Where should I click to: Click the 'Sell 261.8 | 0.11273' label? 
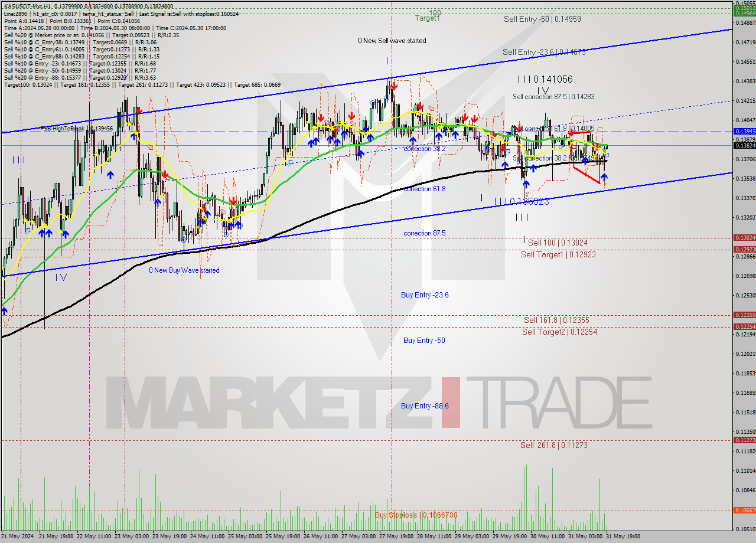click(554, 445)
